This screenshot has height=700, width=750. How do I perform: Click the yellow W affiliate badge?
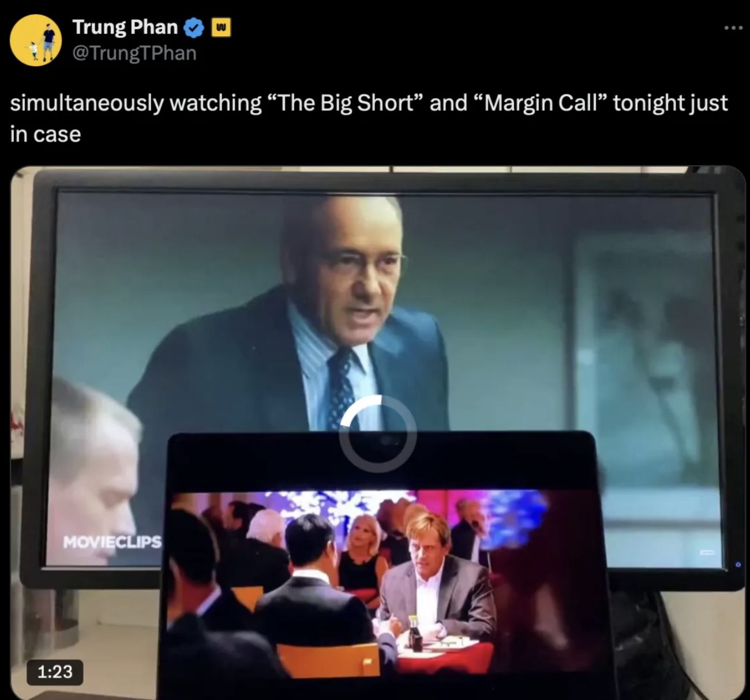click(222, 27)
